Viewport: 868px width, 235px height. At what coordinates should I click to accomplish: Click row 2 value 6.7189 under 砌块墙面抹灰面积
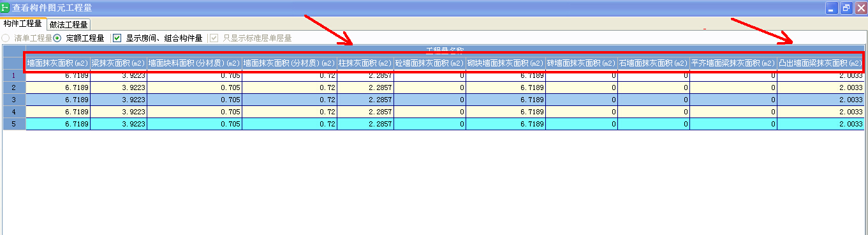click(x=506, y=87)
